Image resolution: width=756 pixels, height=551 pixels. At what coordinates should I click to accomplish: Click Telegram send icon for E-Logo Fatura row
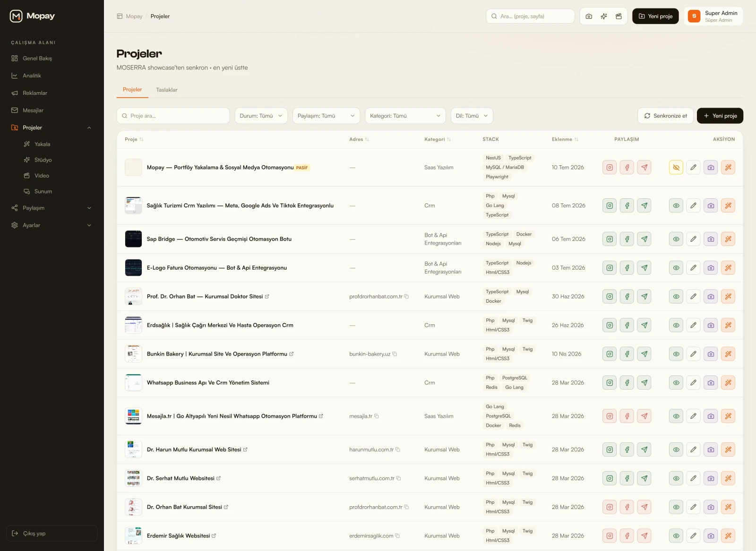(644, 268)
